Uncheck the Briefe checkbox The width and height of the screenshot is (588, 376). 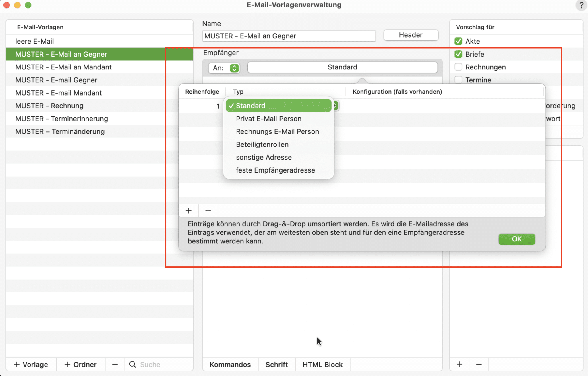(x=458, y=54)
